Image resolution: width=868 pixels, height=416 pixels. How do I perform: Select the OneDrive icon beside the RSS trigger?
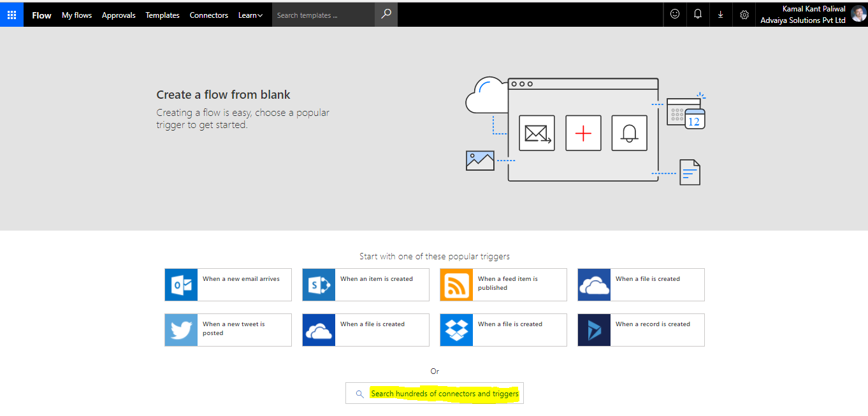[x=594, y=285]
